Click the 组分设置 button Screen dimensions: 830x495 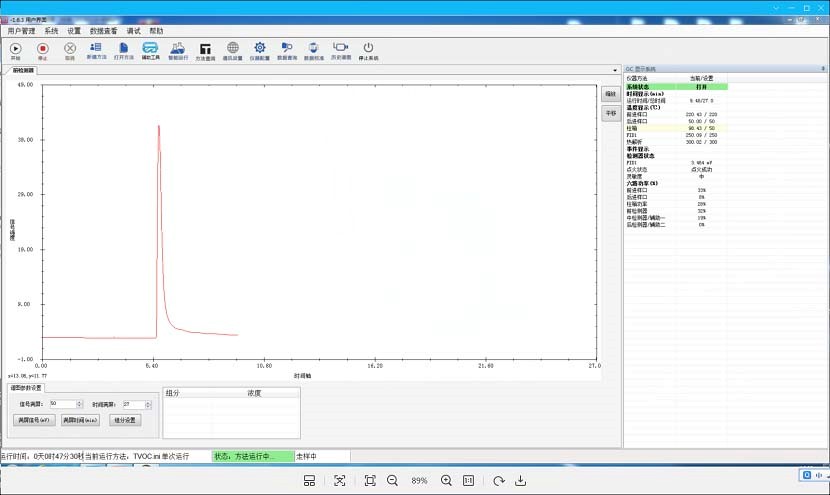point(126,420)
